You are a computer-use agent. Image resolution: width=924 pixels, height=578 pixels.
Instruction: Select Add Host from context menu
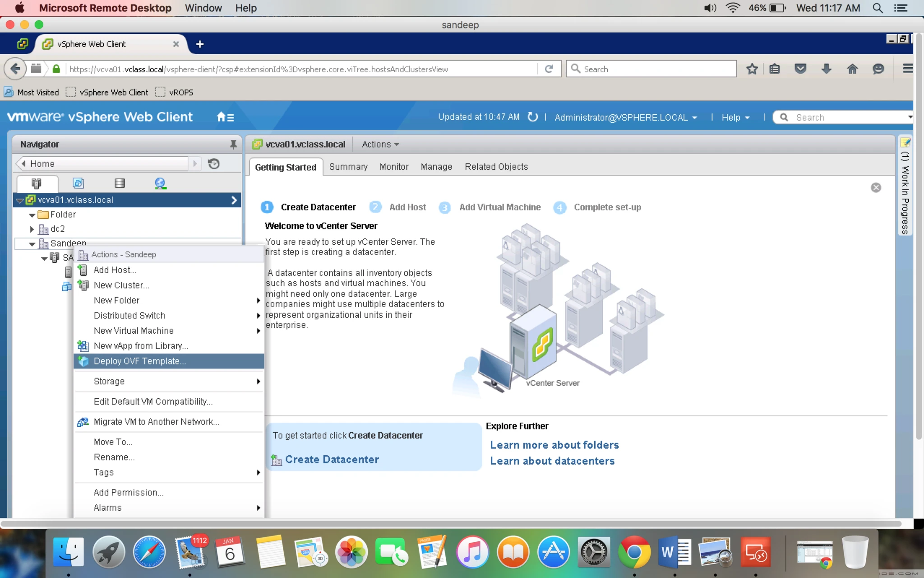(169, 270)
